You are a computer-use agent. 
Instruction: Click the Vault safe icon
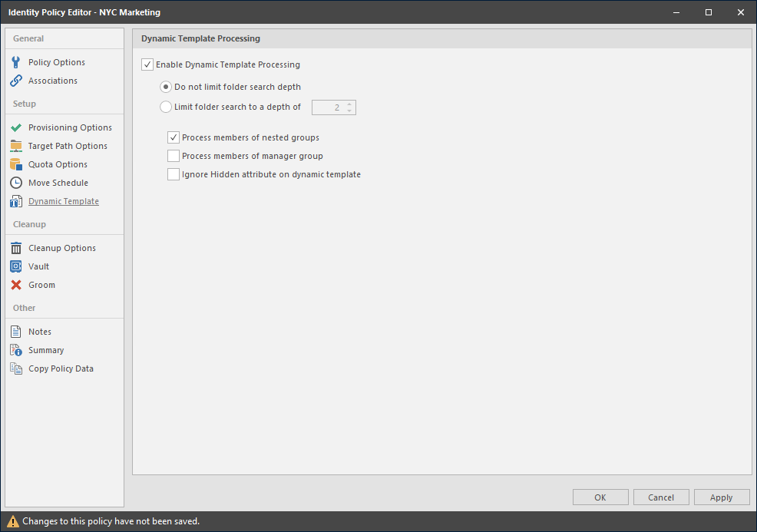tap(16, 266)
